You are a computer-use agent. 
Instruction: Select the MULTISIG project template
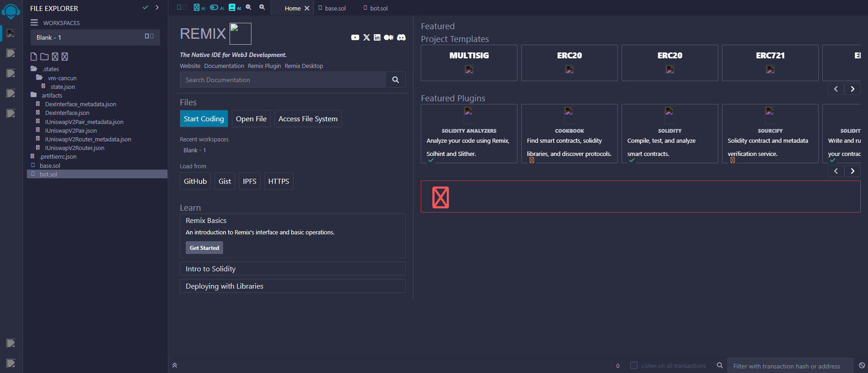(469, 63)
